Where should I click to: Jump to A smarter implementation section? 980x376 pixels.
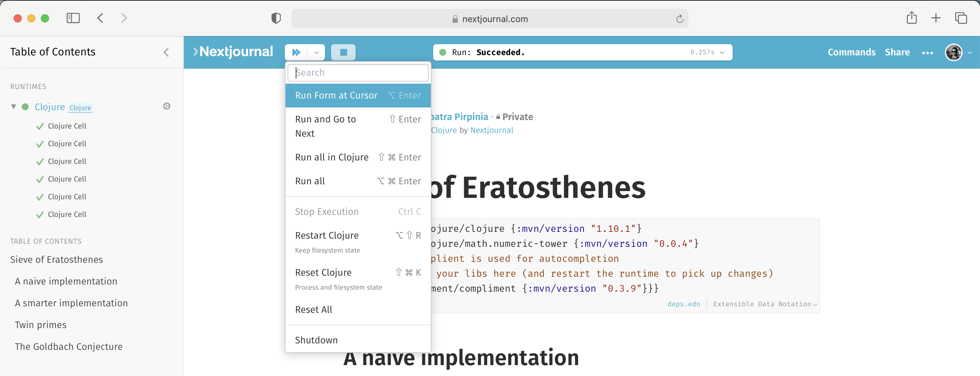tap(71, 303)
